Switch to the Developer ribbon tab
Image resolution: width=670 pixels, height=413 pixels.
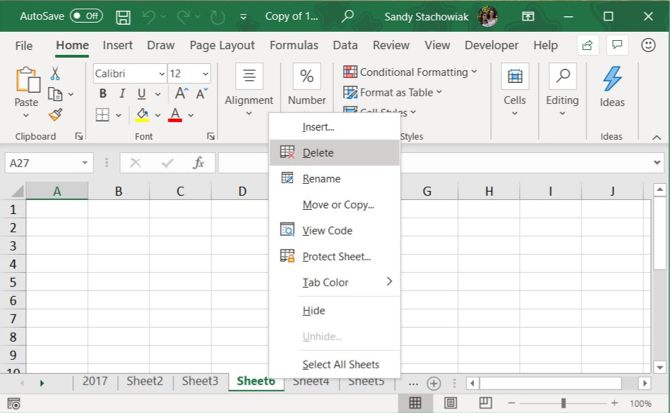point(491,45)
